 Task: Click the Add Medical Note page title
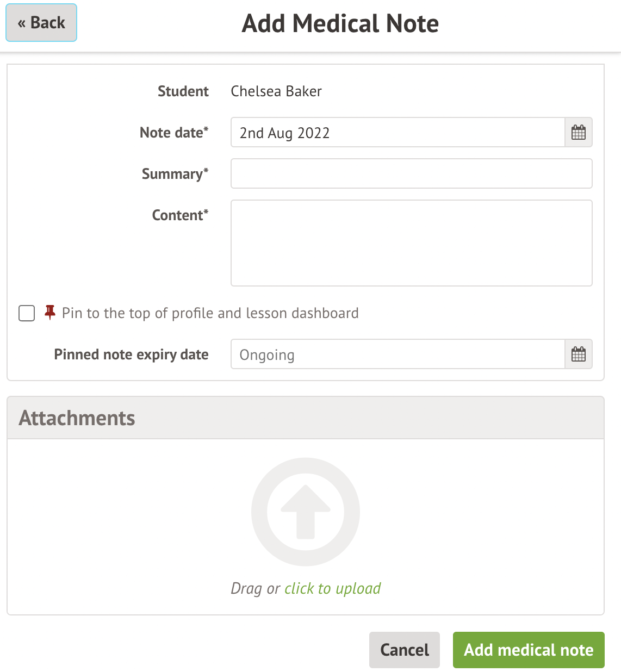(340, 23)
